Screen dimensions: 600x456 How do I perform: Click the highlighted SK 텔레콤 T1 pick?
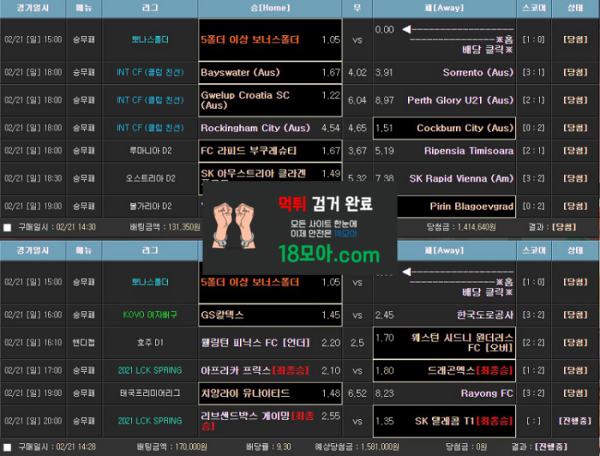click(443, 421)
